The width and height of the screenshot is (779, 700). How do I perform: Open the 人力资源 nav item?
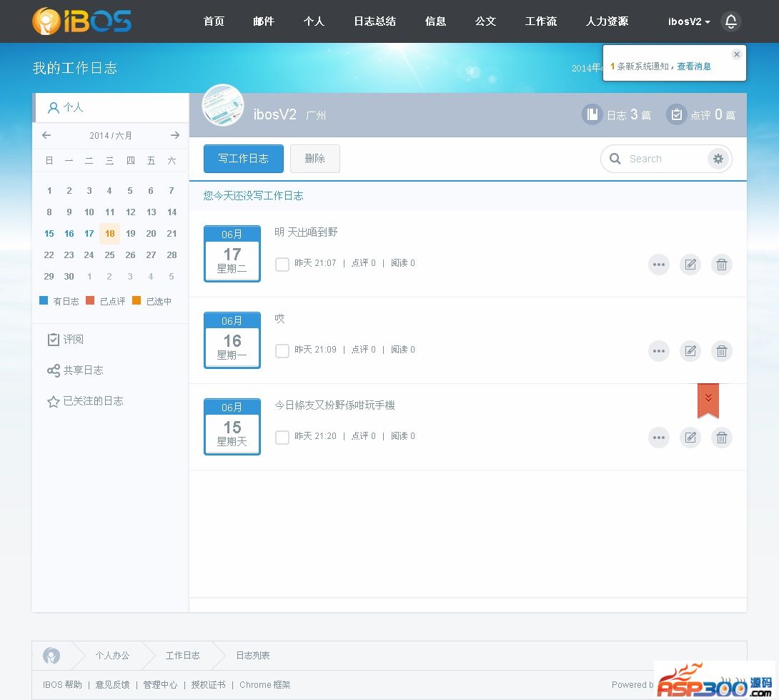607,21
